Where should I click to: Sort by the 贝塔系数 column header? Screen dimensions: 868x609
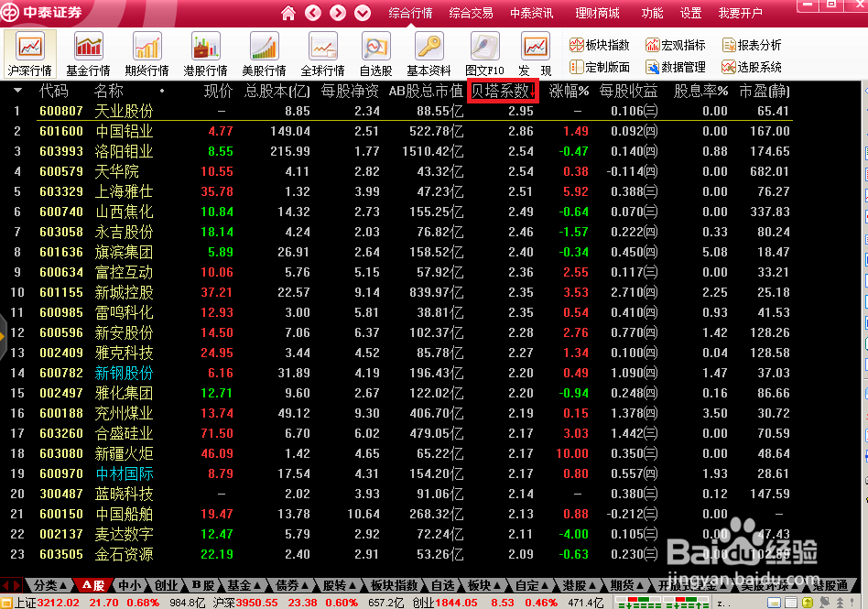point(504,91)
